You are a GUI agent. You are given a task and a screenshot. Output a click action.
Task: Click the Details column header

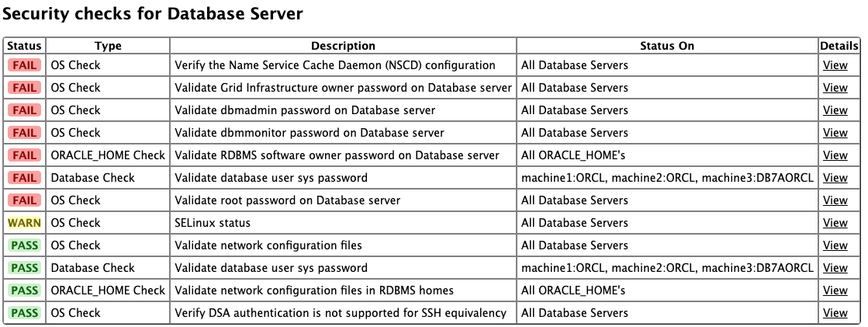pyautogui.click(x=839, y=46)
